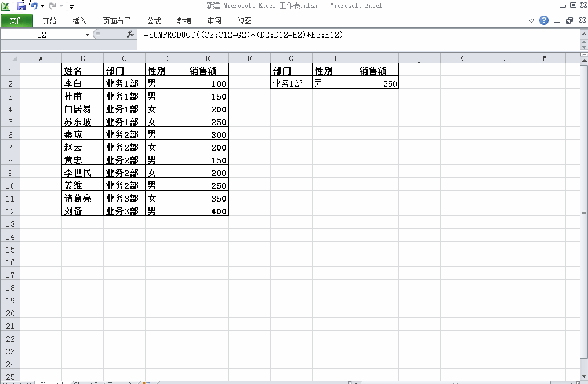Click the Redo icon
This screenshot has height=384, width=588.
[x=52, y=5]
